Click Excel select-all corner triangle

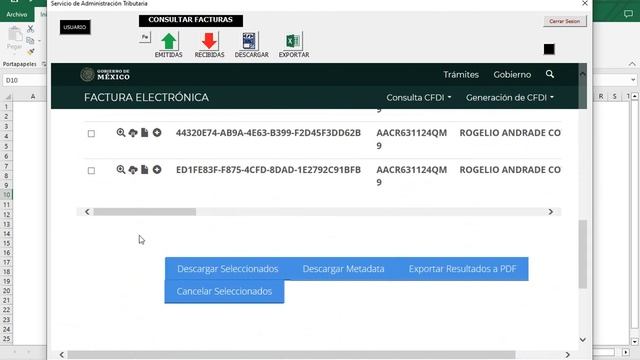[7, 97]
